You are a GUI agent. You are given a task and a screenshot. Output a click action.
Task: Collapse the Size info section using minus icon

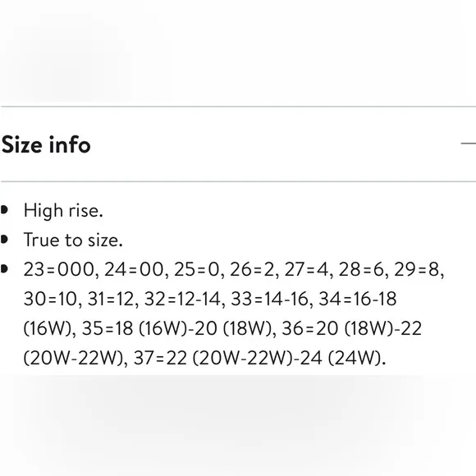(469, 144)
